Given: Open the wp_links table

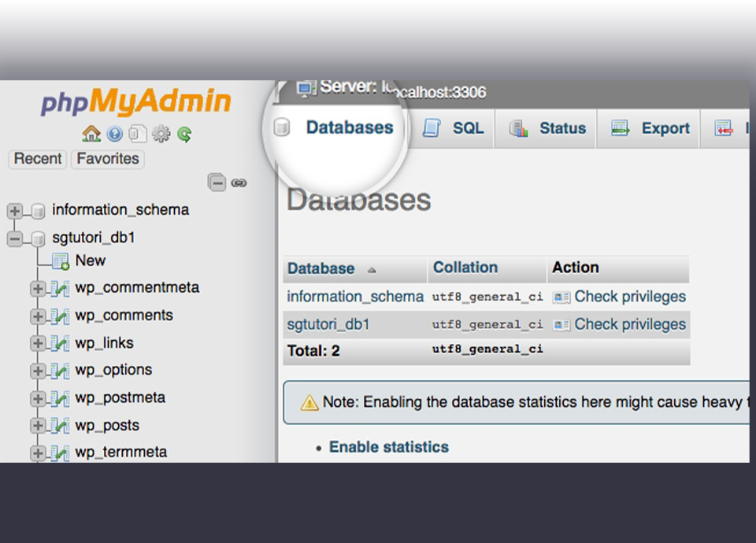Looking at the screenshot, I should click(104, 343).
